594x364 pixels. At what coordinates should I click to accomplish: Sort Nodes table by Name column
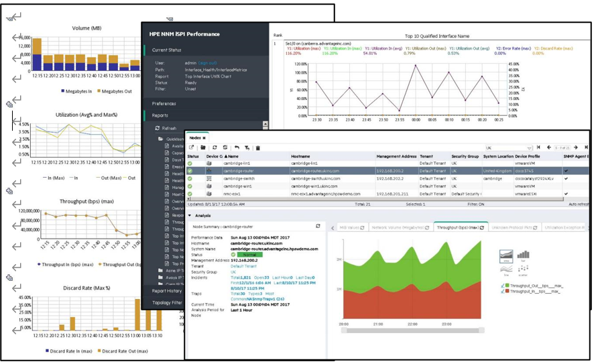click(231, 156)
